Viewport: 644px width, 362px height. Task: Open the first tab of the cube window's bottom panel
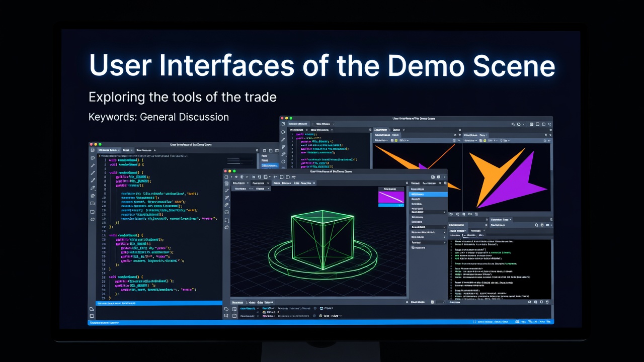237,302
